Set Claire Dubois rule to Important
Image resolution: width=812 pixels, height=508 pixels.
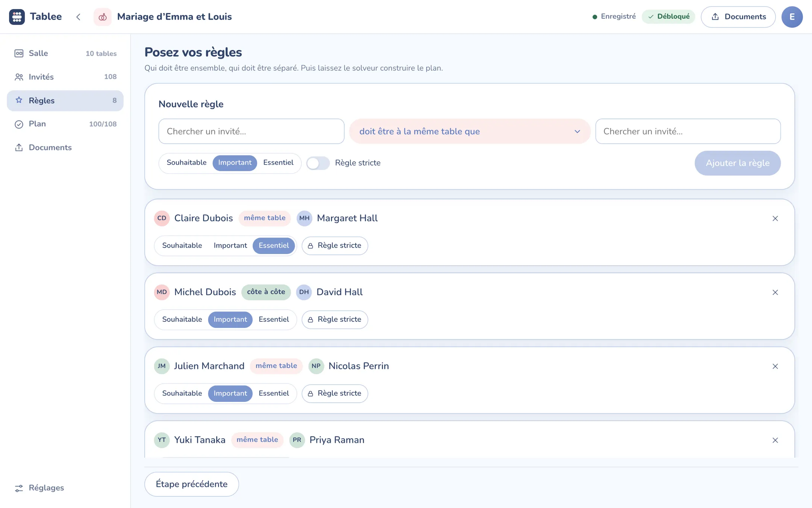[x=230, y=246]
